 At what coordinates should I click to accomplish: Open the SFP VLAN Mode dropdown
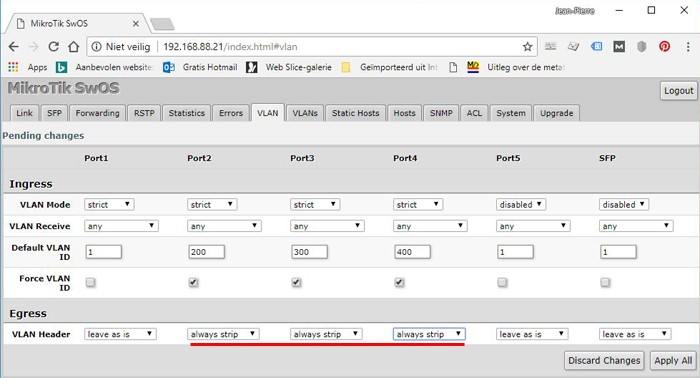[624, 204]
